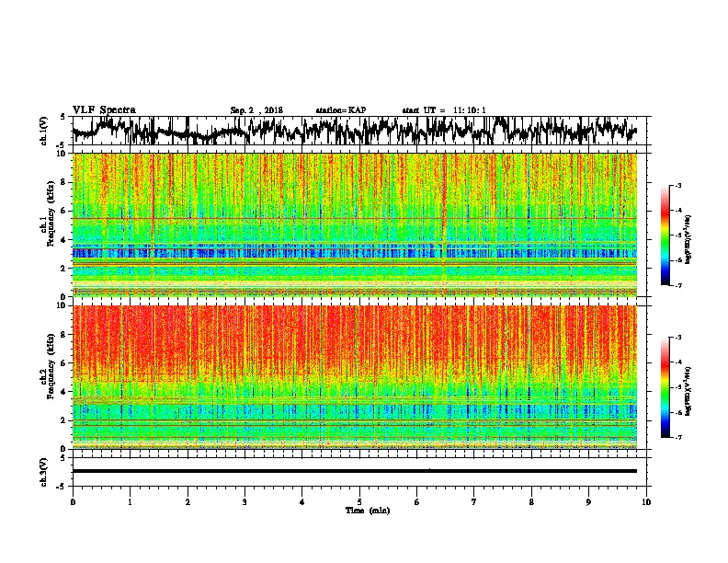This screenshot has width=728, height=563.
Task: Click the "station=KAP" label
Action: [x=341, y=110]
